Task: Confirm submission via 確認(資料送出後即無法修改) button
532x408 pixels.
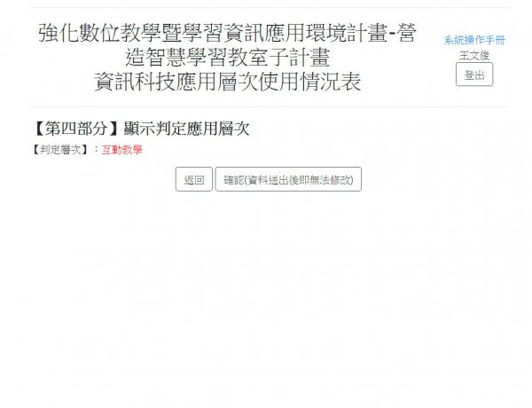Action: [288, 179]
